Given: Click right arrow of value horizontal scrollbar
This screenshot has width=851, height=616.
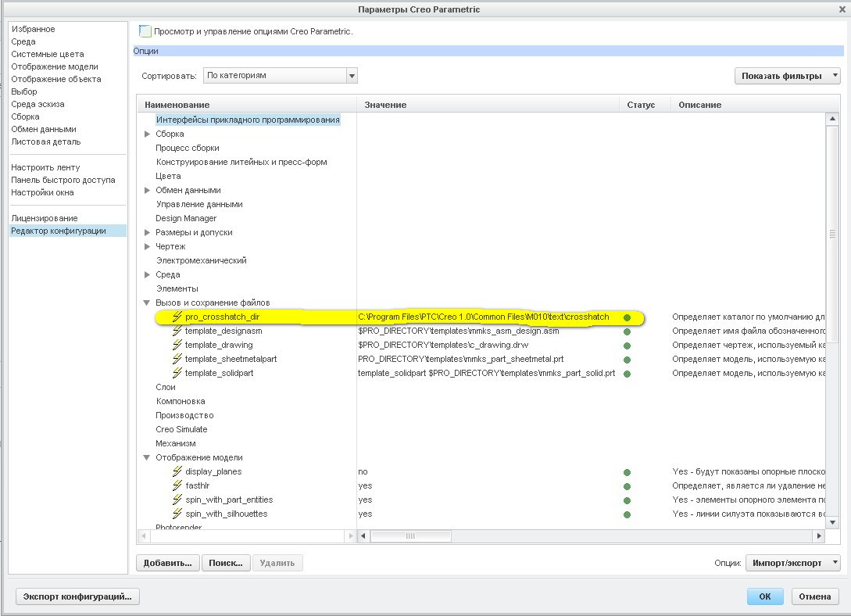Looking at the screenshot, I should tap(819, 535).
